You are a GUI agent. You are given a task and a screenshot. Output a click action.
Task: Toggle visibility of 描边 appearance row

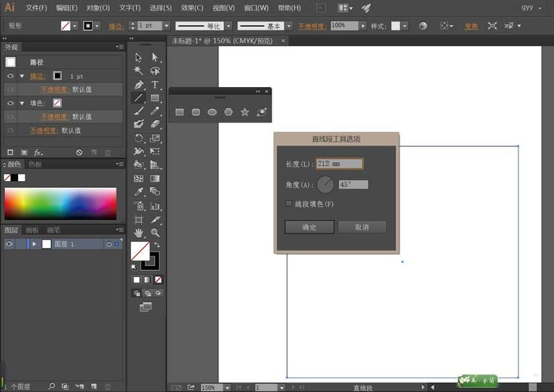coord(10,76)
